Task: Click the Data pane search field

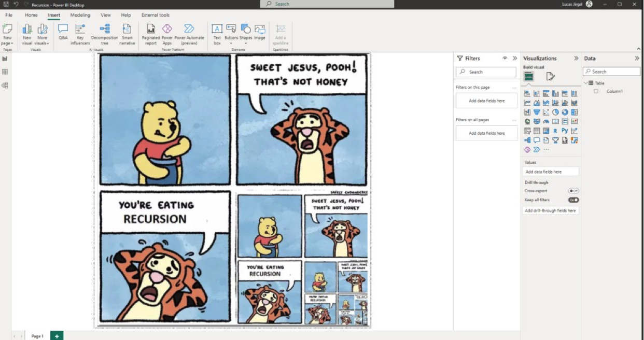Action: [x=612, y=72]
